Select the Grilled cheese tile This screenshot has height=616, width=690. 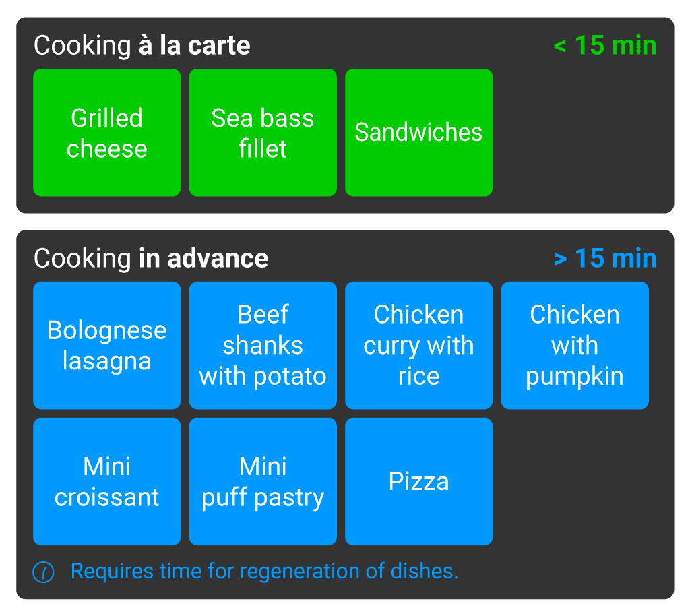tap(106, 133)
